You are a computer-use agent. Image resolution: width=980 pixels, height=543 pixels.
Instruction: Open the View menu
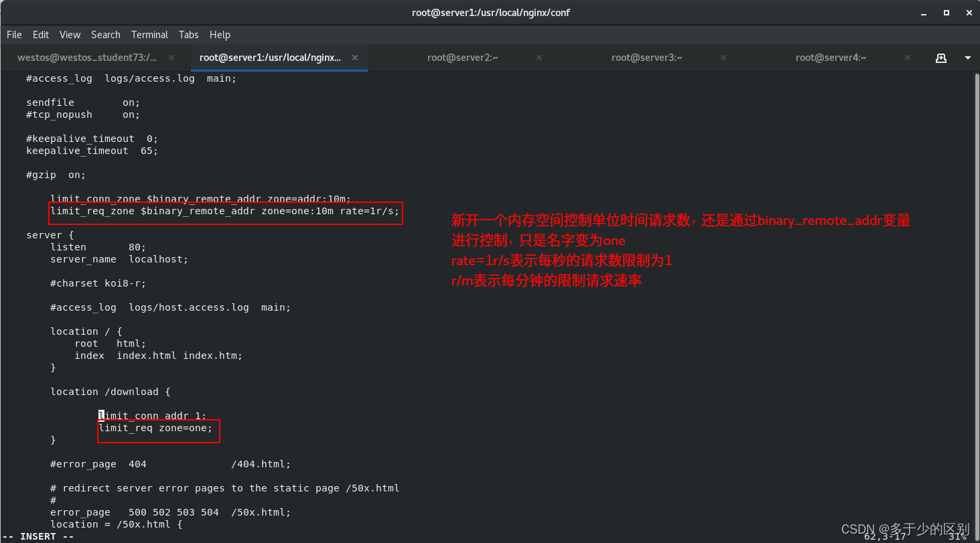click(x=70, y=35)
